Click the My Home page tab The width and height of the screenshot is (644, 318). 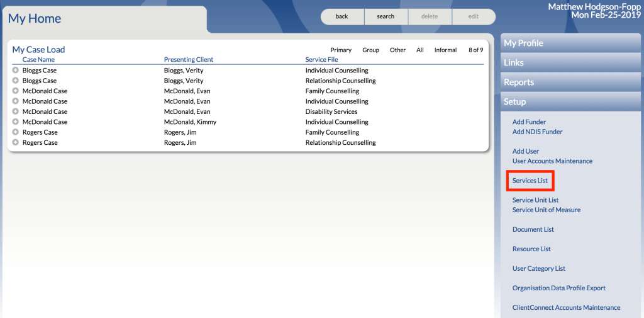pyautogui.click(x=35, y=18)
